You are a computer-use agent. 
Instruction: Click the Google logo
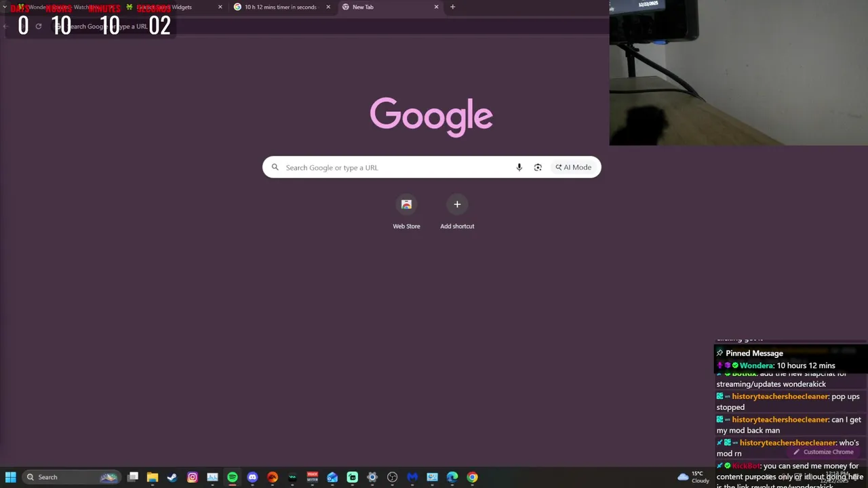tap(431, 117)
